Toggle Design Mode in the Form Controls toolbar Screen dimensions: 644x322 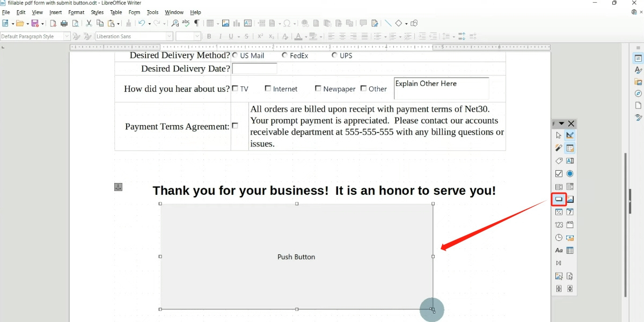point(570,135)
